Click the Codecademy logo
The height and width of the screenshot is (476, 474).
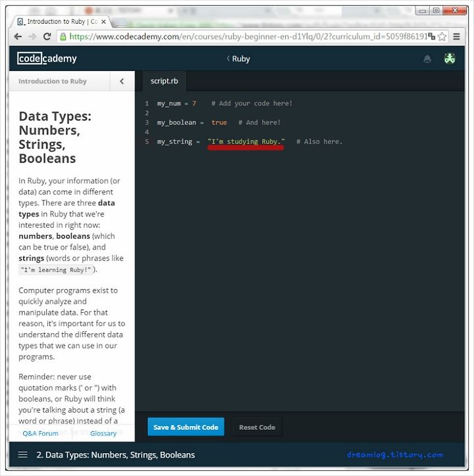click(47, 59)
